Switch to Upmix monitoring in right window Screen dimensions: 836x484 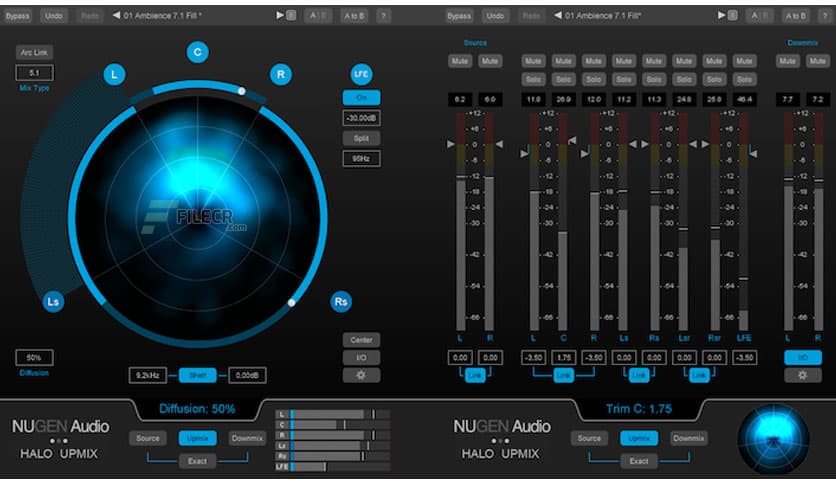click(639, 438)
